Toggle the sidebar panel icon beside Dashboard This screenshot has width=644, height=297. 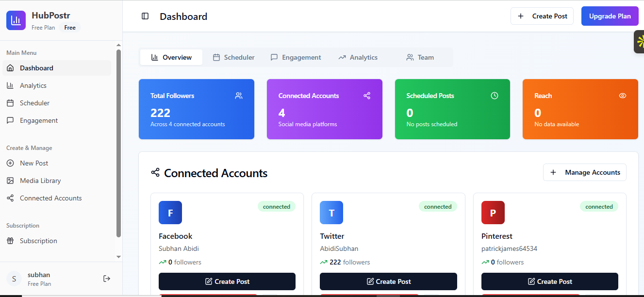click(x=145, y=16)
